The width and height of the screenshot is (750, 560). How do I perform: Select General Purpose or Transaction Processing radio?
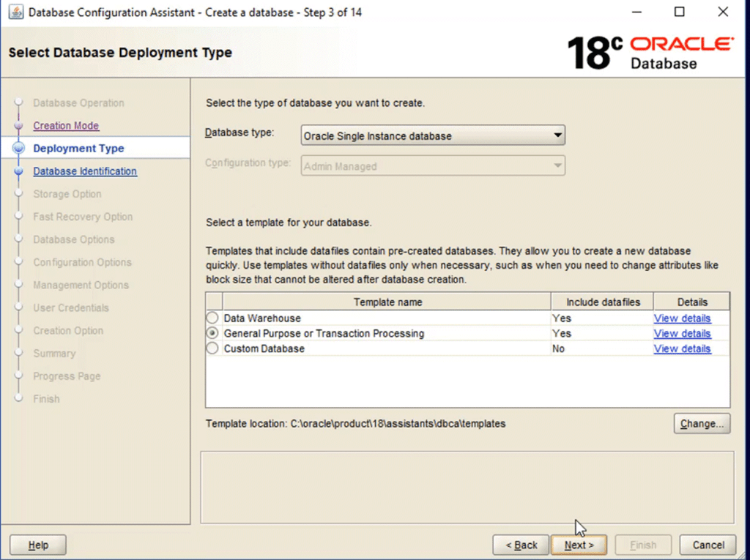pos(212,333)
